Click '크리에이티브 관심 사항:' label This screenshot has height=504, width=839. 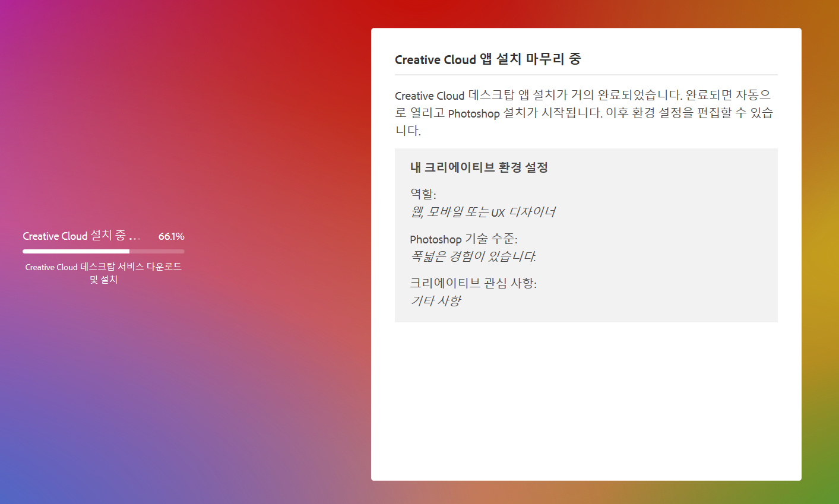473,283
